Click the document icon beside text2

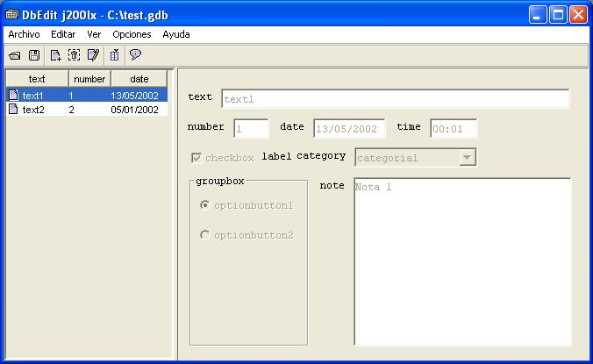click(x=13, y=110)
